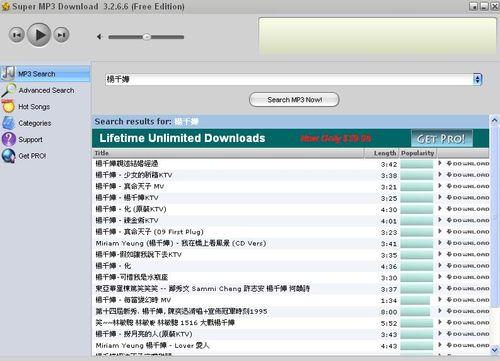Download the 3:25 length song

(468, 198)
